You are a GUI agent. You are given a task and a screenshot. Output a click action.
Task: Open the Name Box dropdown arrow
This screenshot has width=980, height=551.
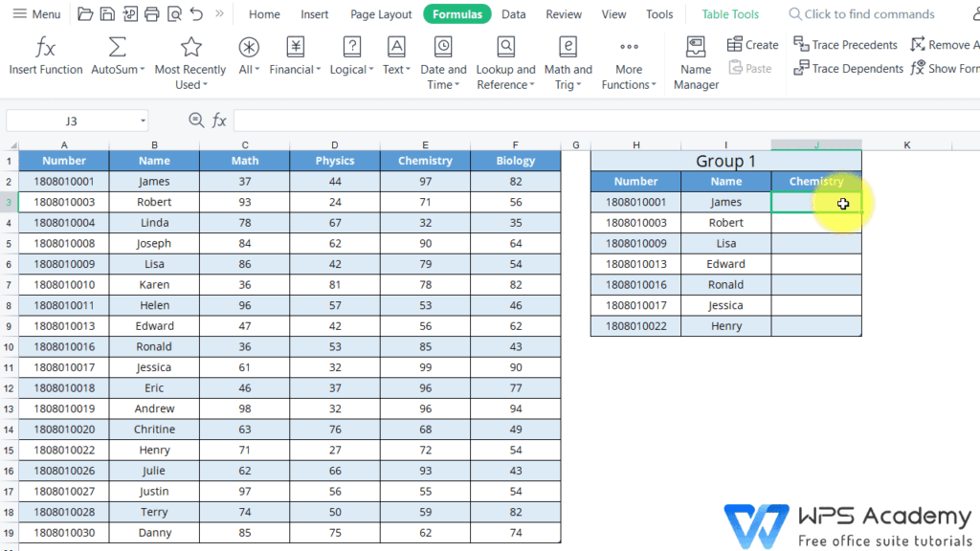(143, 121)
